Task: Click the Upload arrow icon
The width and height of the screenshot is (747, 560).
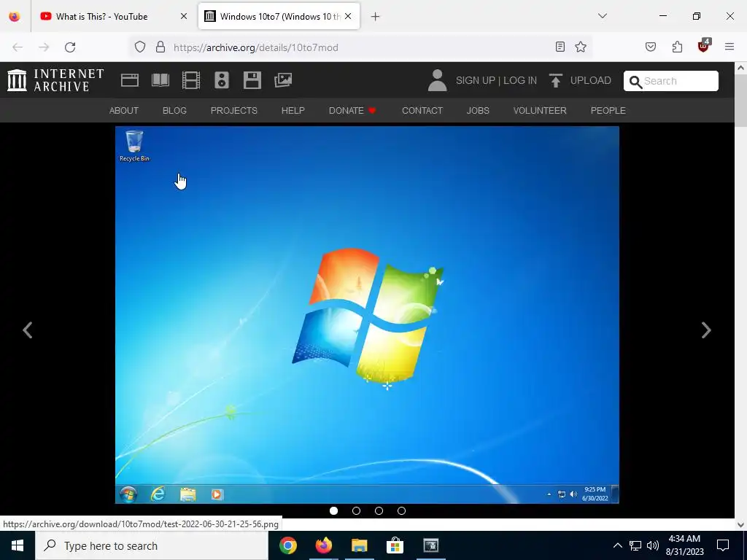Action: coord(555,80)
